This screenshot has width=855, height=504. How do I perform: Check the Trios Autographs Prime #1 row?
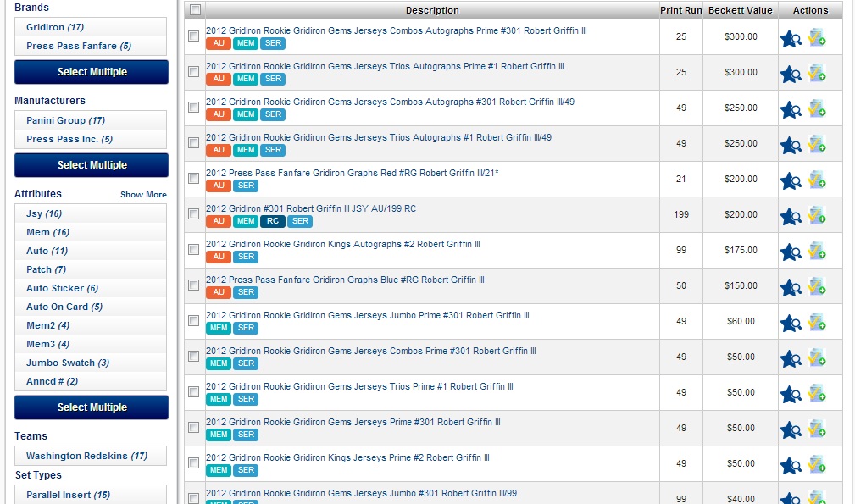(193, 71)
